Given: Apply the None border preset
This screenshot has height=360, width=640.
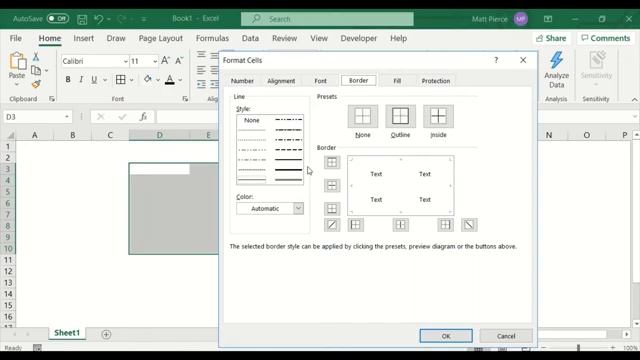Looking at the screenshot, I should 362,116.
